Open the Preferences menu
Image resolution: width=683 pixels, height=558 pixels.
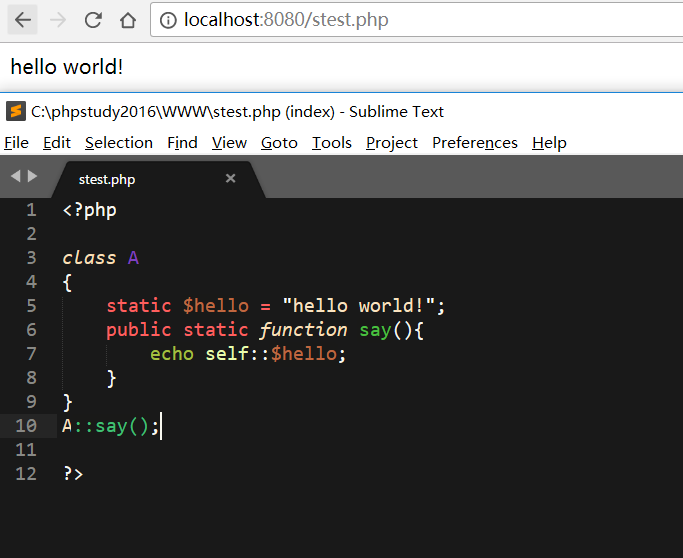(x=474, y=143)
